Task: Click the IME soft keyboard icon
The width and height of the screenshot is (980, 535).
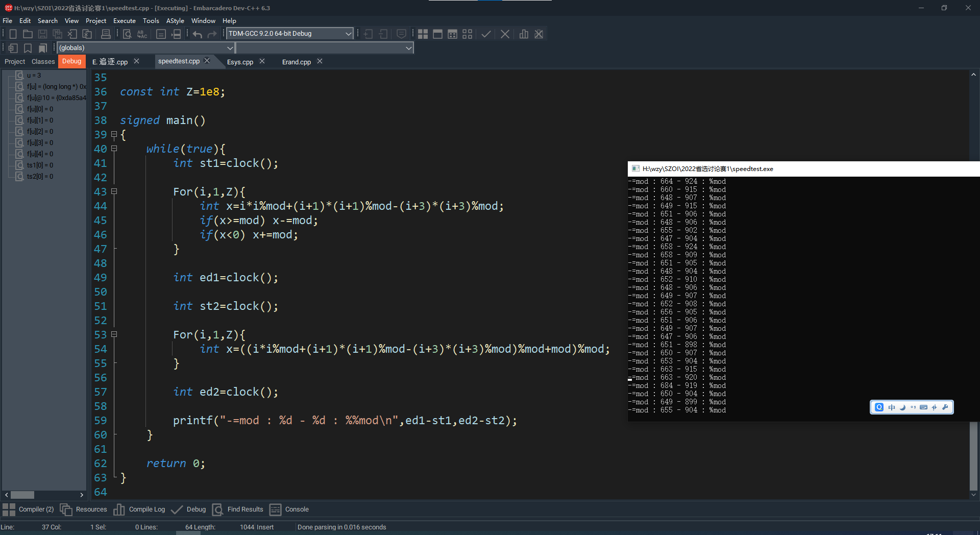Action: coord(923,407)
